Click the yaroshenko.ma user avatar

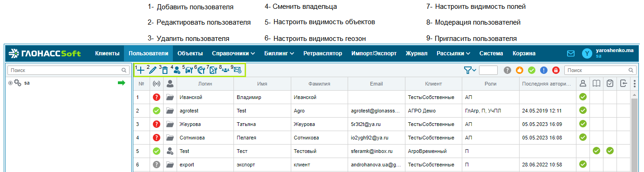(x=587, y=53)
